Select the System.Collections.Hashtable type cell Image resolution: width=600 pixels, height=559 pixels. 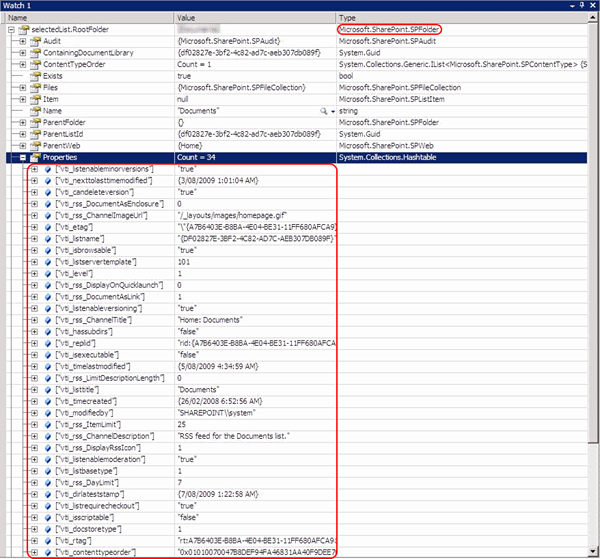click(x=462, y=157)
